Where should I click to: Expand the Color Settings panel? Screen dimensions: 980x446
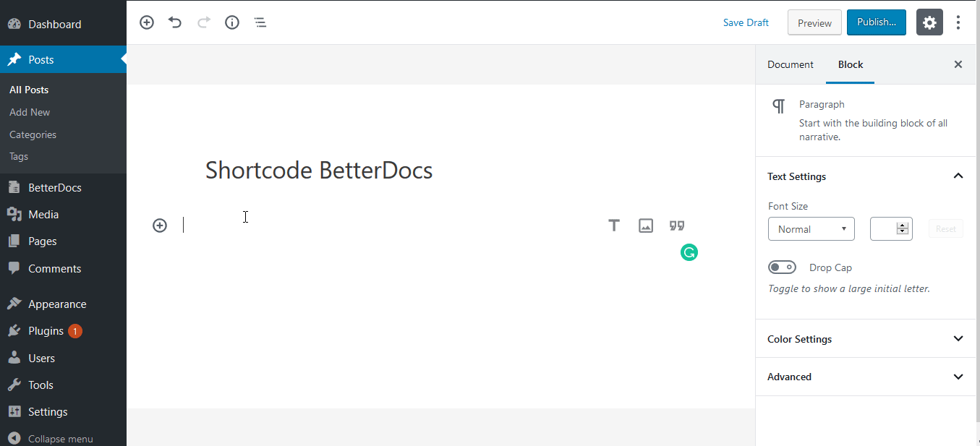tap(865, 339)
